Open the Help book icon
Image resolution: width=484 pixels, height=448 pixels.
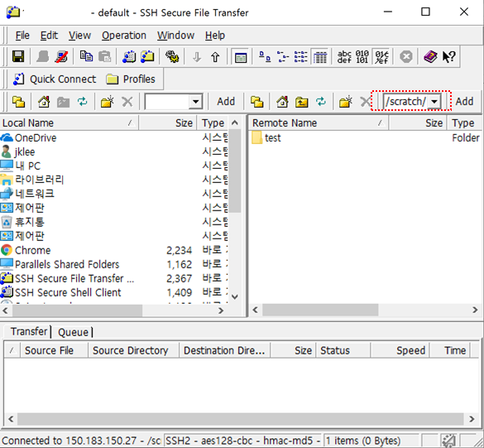click(x=430, y=56)
